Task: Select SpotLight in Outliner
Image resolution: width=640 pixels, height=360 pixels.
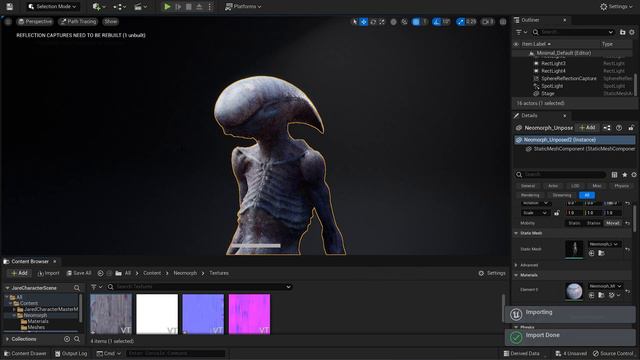Action: [552, 86]
